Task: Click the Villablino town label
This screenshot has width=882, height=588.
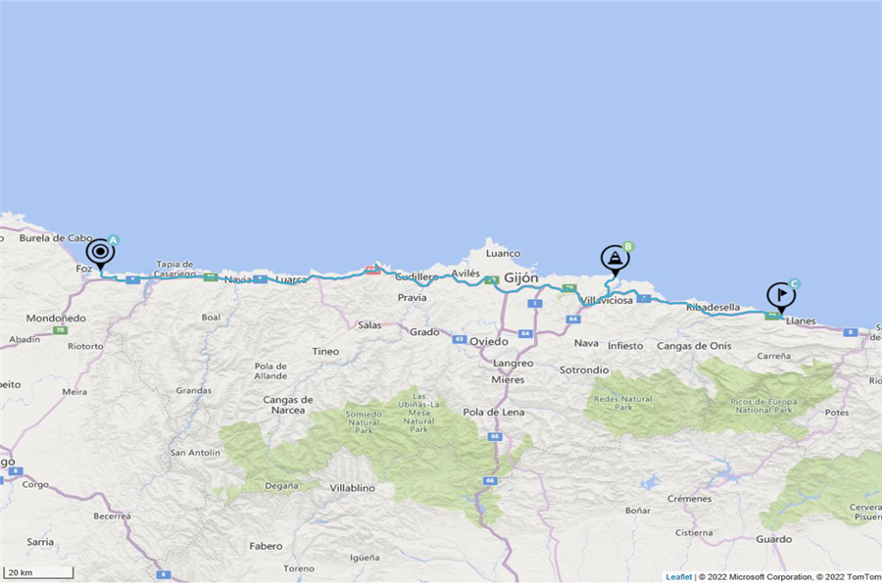Action: (352, 488)
